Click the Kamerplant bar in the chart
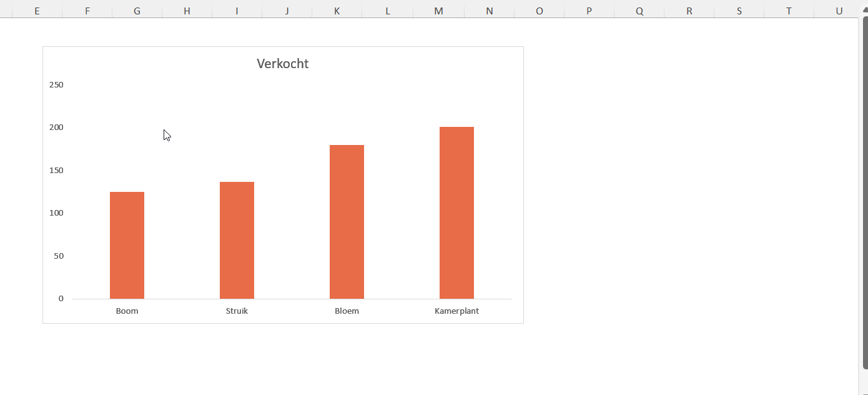This screenshot has height=395, width=868. pos(456,212)
